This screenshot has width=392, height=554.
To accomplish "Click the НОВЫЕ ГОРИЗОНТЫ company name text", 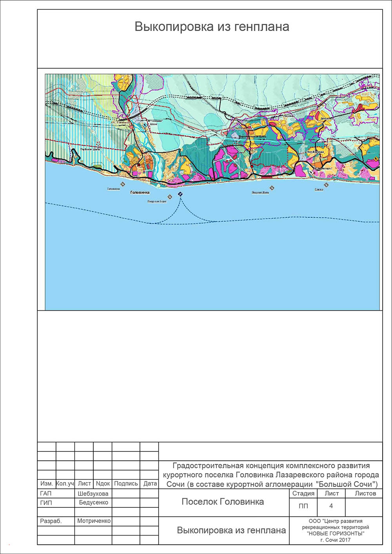I will click(336, 533).
